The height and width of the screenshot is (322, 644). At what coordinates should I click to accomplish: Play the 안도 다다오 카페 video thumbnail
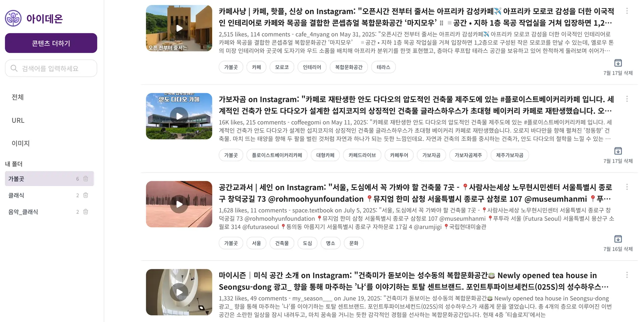pos(179,116)
